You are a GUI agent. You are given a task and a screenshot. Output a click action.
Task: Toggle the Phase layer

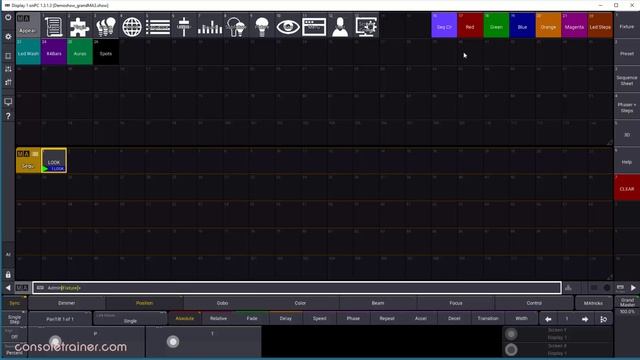353,318
